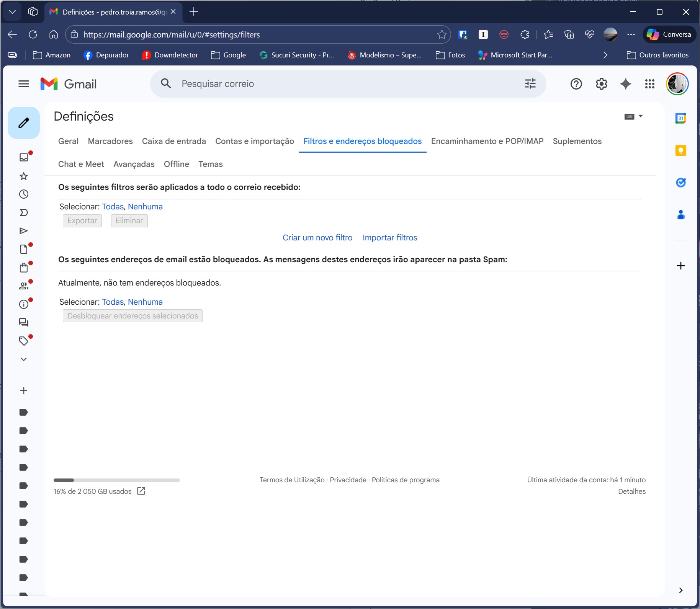
Task: Open Google Keep in the side panel
Action: pos(681,150)
